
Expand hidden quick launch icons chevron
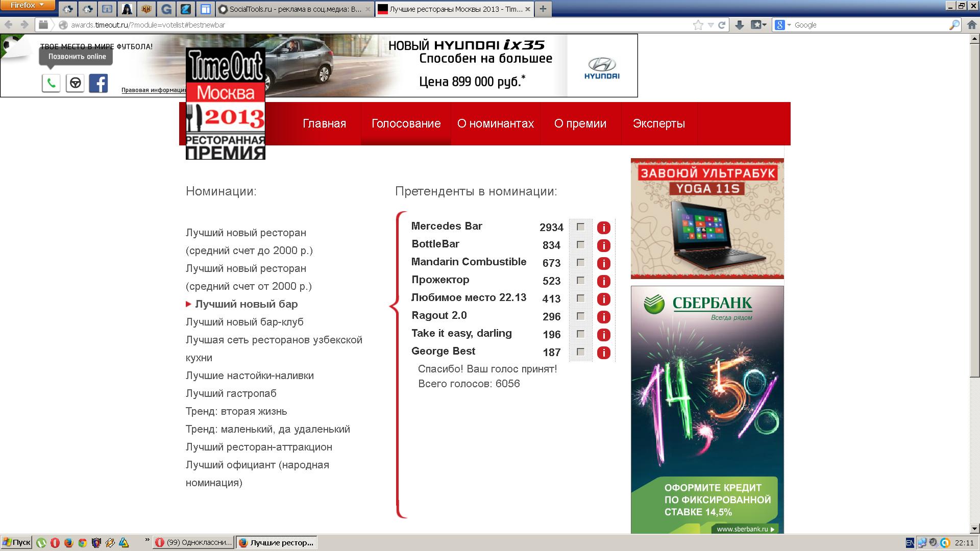pyautogui.click(x=148, y=540)
